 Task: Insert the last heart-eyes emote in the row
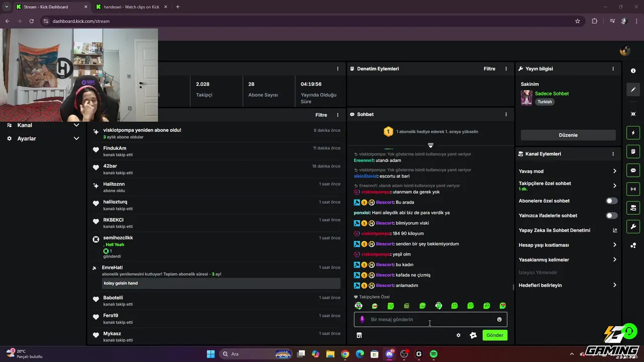[503, 306]
